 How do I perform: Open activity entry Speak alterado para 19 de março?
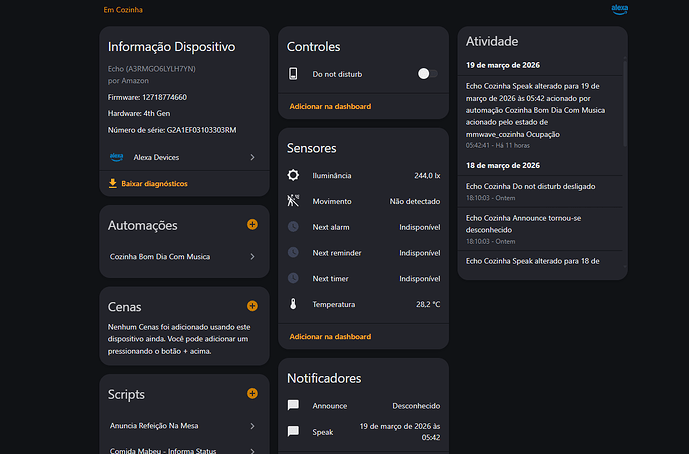coord(540,115)
